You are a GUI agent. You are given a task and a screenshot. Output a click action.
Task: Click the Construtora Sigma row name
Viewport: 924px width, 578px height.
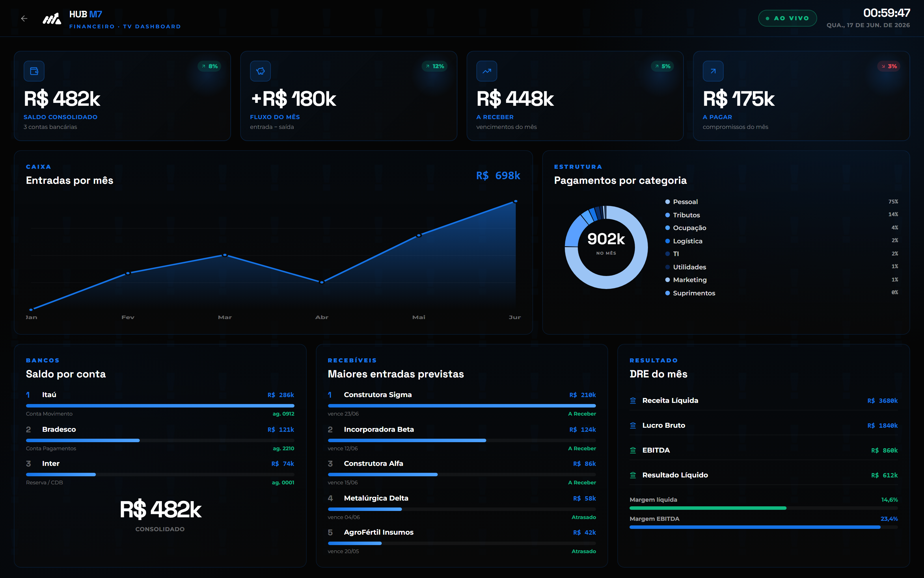click(378, 394)
